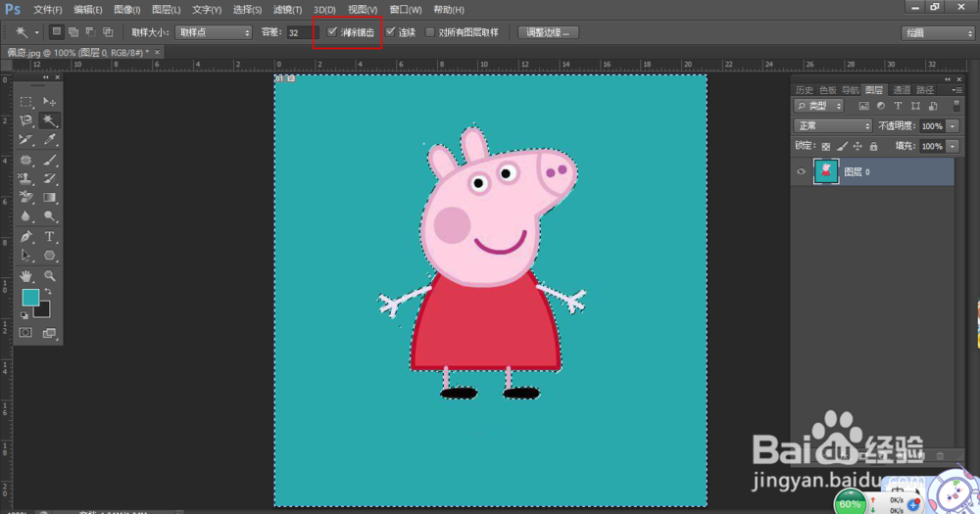The height and width of the screenshot is (514, 980).
Task: Switch to the 路径 paths tab
Action: 925,90
